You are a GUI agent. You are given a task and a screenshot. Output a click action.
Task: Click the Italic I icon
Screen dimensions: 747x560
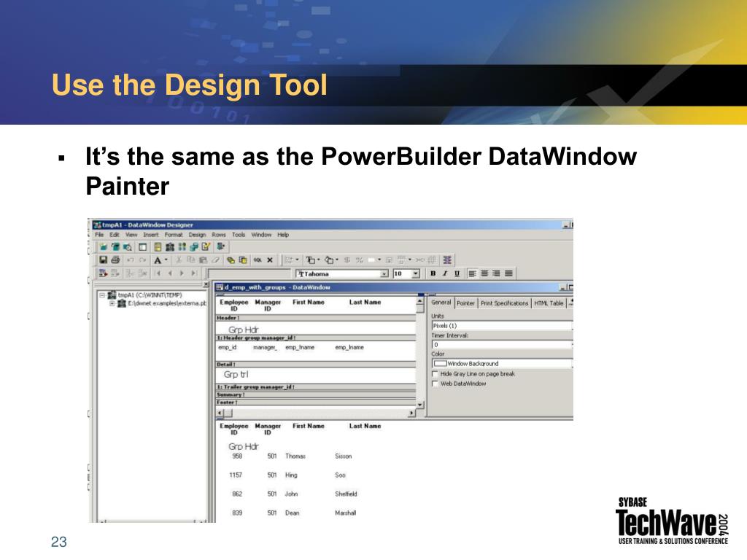[445, 273]
